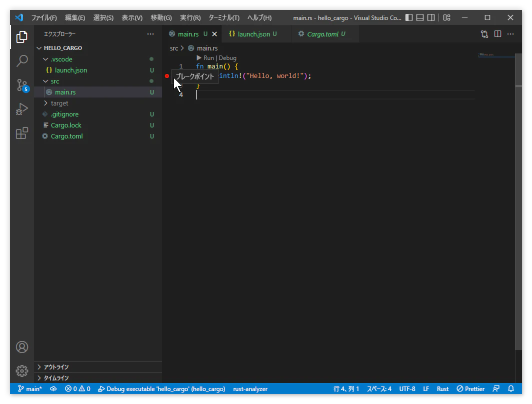The image size is (532, 404).
Task: Click the editor vertical scrollbar
Action: click(518, 202)
